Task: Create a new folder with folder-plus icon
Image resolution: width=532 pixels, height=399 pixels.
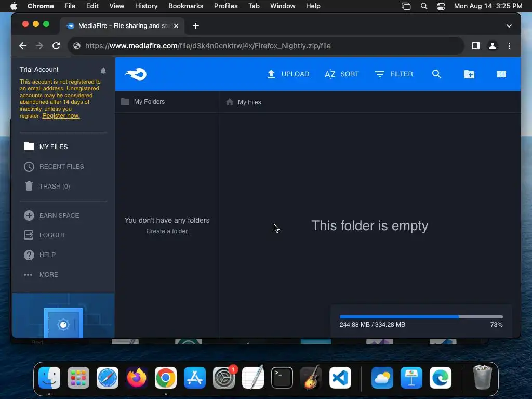Action: click(469, 74)
